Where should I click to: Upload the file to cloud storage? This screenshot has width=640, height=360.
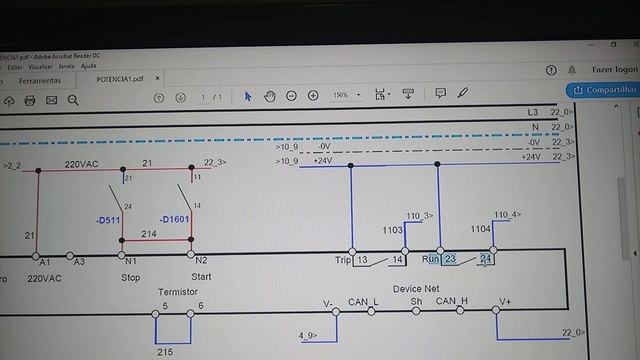coord(9,101)
